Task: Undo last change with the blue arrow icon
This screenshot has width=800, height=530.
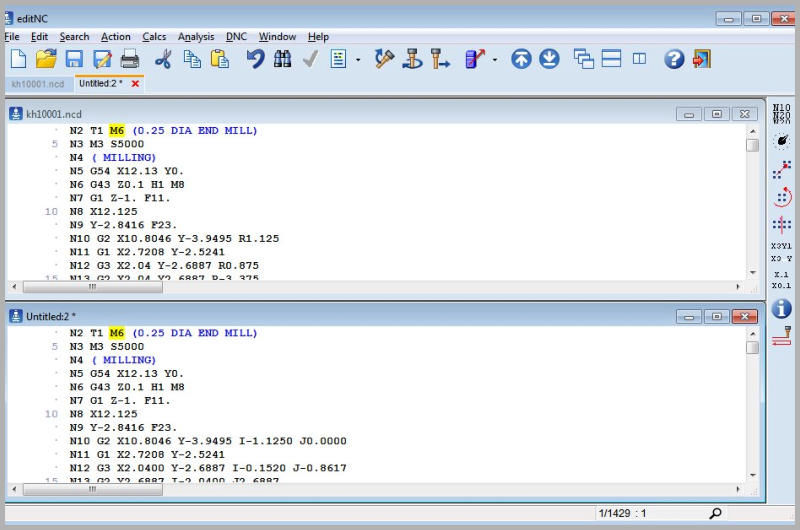Action: point(255,59)
